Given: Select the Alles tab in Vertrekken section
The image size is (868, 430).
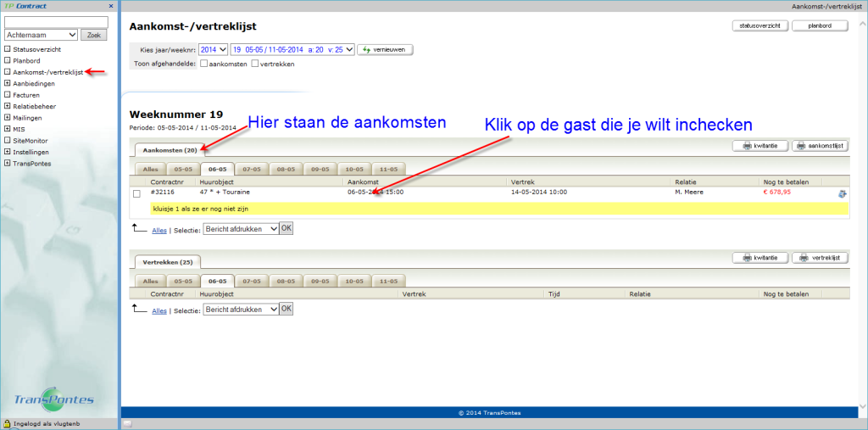Looking at the screenshot, I should click(x=150, y=281).
